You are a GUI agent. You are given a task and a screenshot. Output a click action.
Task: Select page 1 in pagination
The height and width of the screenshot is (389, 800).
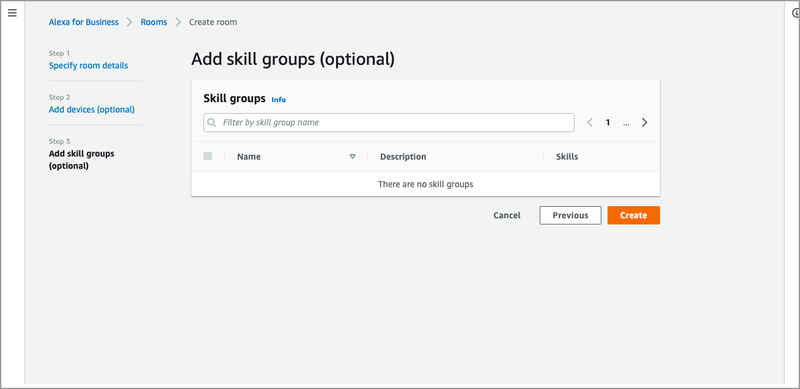pos(608,123)
